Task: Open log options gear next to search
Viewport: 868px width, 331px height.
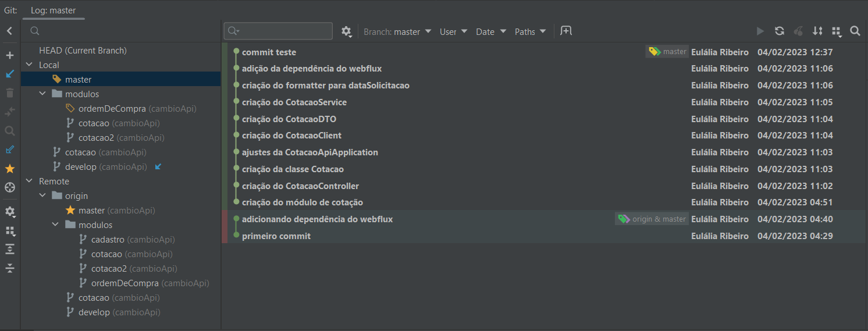Action: coord(346,31)
